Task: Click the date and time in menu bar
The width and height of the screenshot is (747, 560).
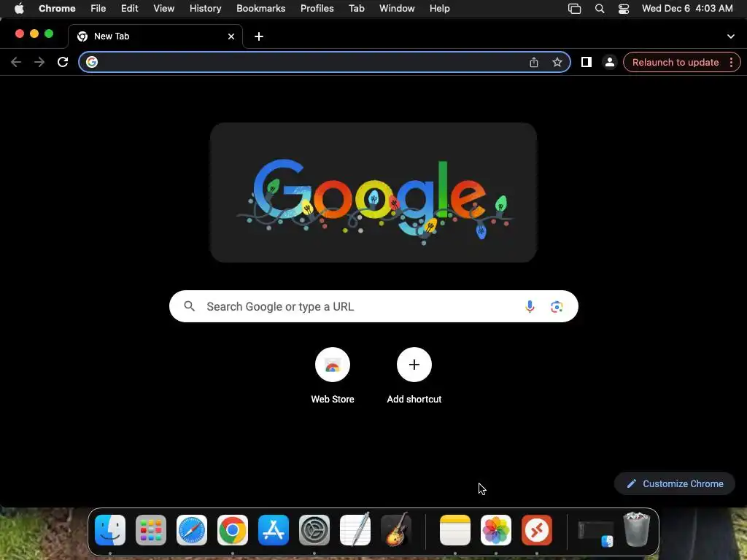Action: [x=687, y=9]
